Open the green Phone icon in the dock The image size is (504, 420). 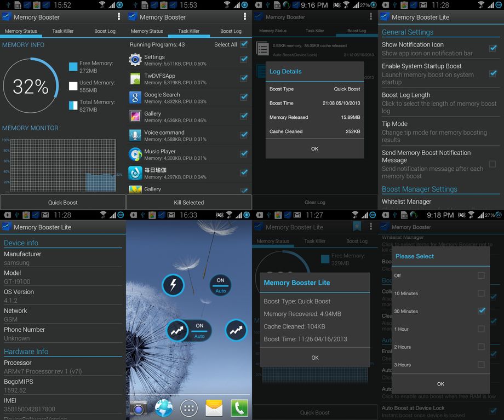click(239, 408)
